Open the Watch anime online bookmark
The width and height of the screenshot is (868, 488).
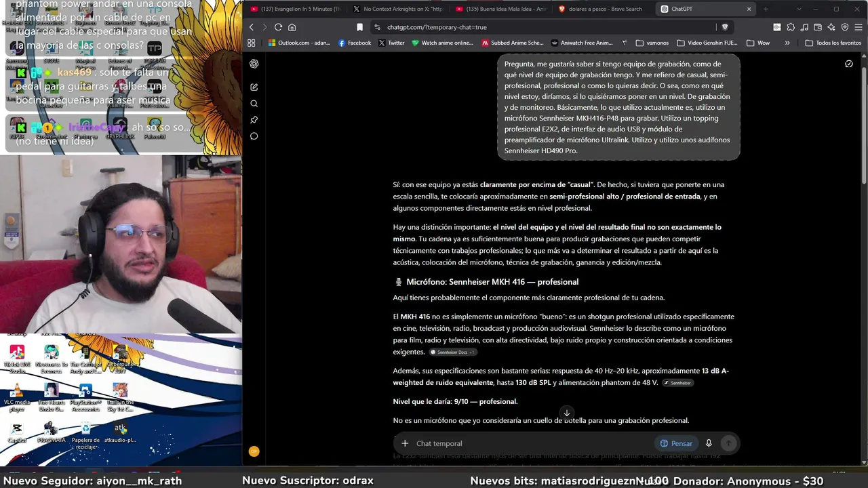coord(443,43)
